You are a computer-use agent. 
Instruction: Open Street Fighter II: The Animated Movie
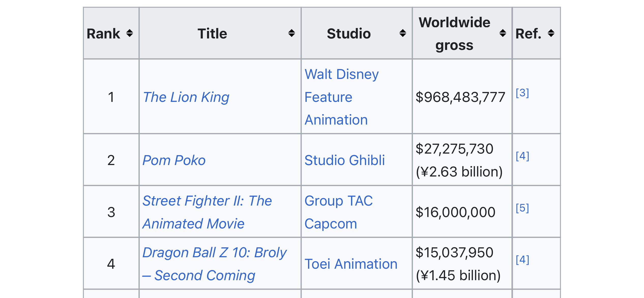tap(207, 212)
